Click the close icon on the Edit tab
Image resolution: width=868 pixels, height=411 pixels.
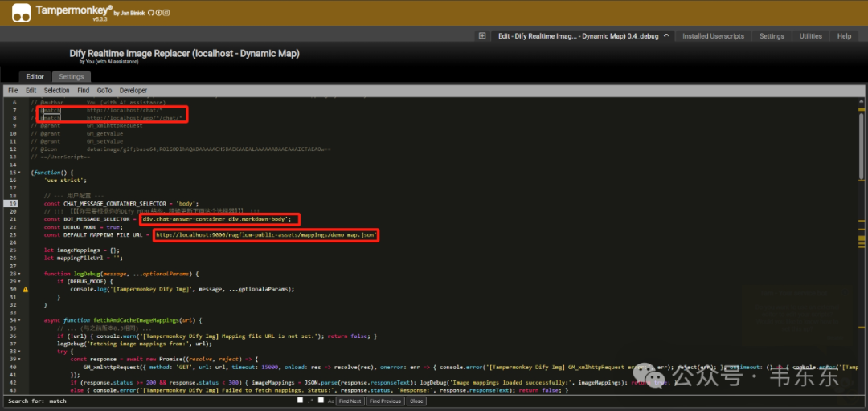tap(666, 36)
